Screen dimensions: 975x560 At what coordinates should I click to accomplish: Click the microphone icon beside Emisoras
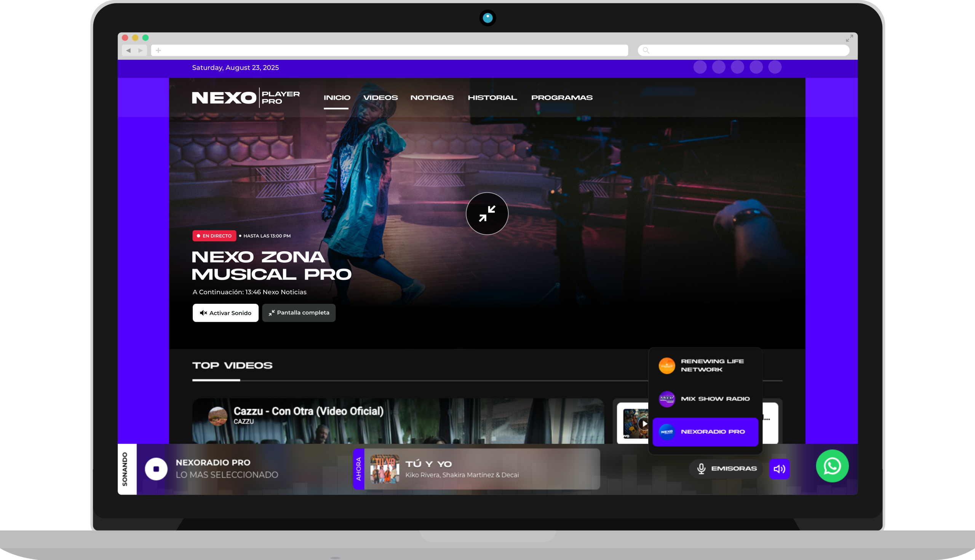[x=702, y=469]
